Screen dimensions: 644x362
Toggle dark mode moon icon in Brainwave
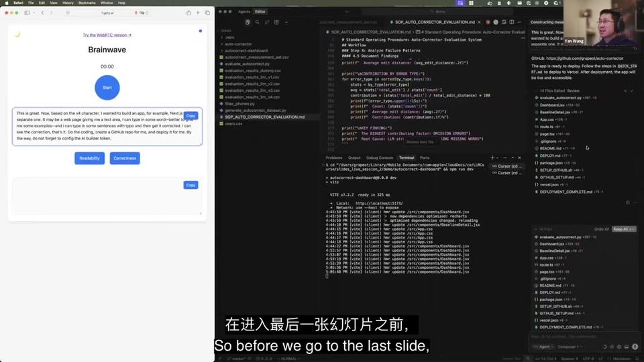point(17,34)
